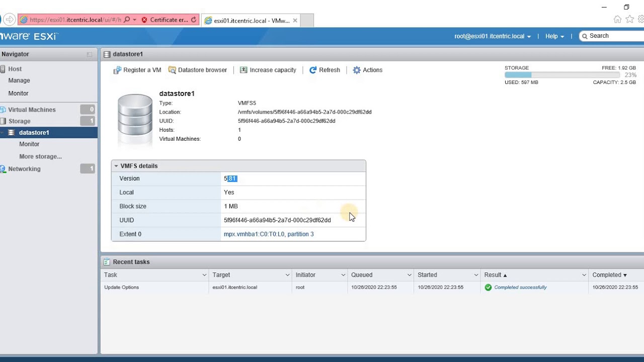Open Manage under Host
The height and width of the screenshot is (362, 644).
(x=19, y=80)
